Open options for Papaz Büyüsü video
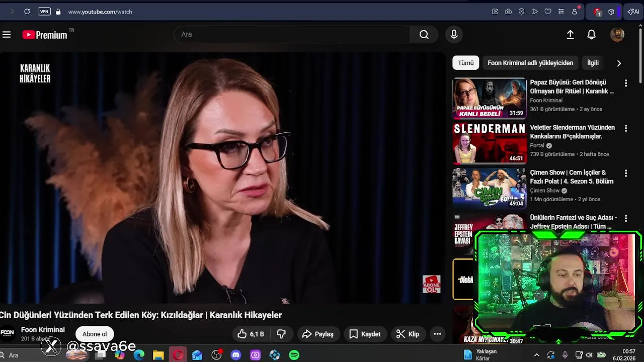 tap(626, 83)
